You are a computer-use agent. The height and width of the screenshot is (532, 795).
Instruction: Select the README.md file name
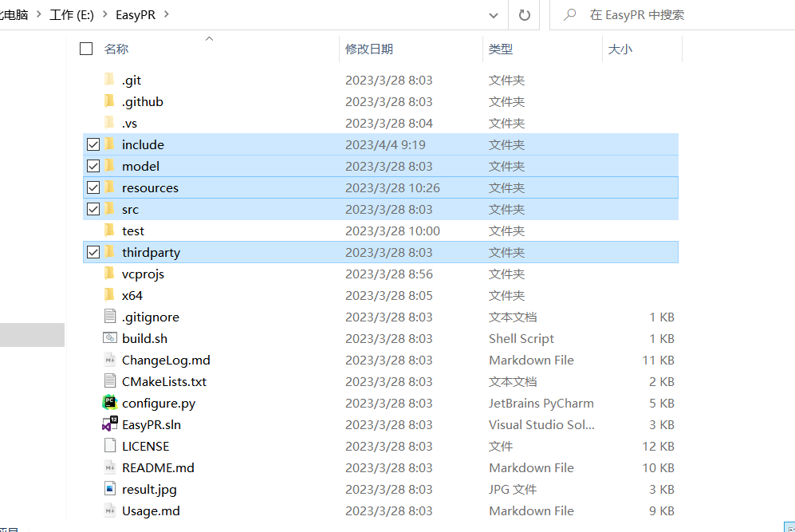point(158,468)
